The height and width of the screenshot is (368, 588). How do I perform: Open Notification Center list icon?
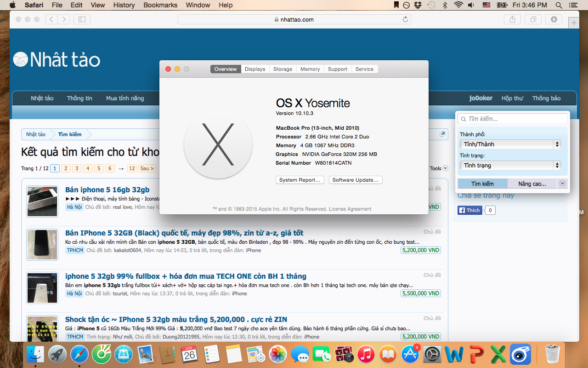574,5
